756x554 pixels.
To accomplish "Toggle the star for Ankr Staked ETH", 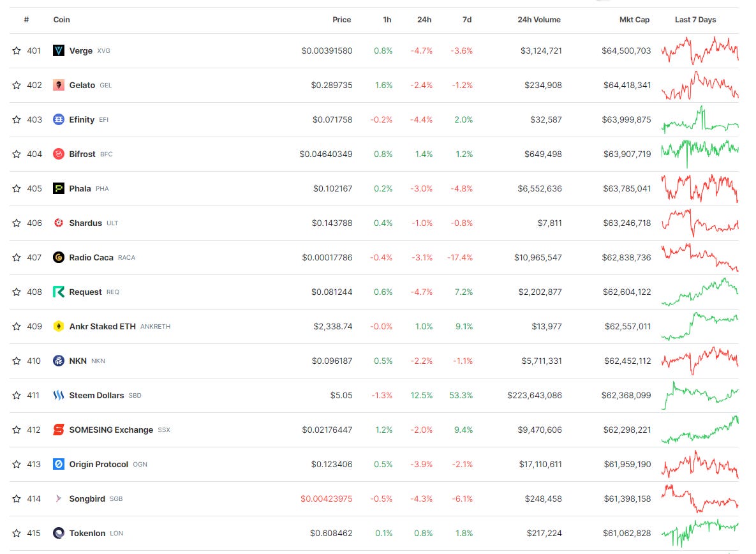I will pyautogui.click(x=17, y=326).
